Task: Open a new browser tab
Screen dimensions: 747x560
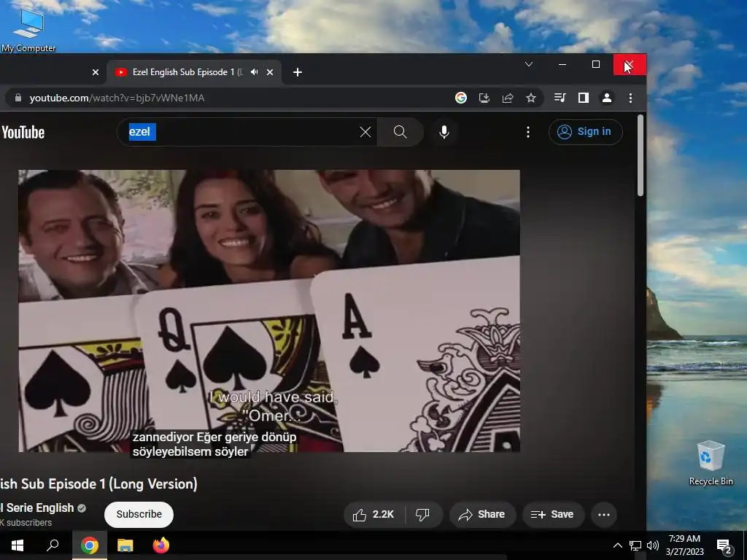Action: click(x=298, y=72)
